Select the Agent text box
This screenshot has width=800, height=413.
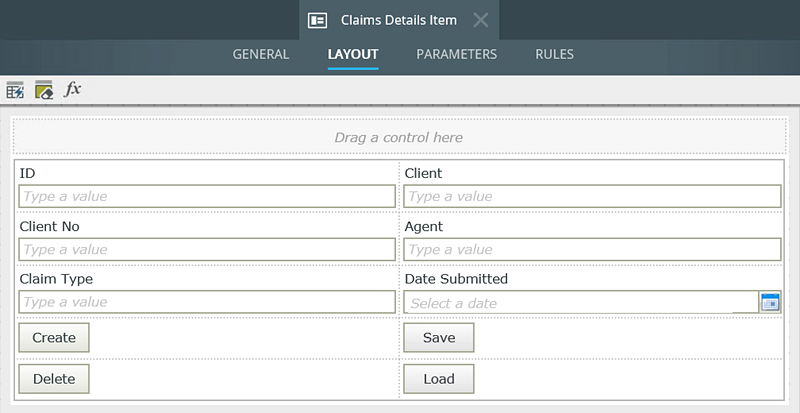point(592,249)
